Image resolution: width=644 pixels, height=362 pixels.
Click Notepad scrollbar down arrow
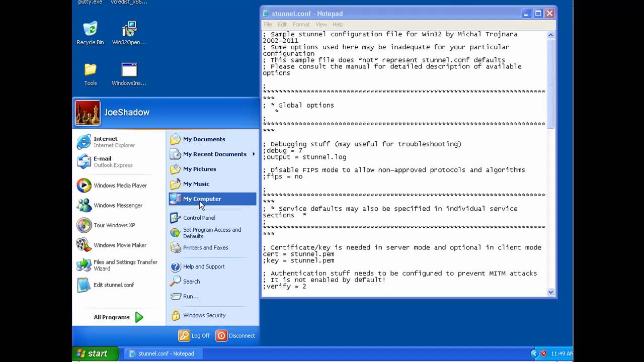pos(550,292)
